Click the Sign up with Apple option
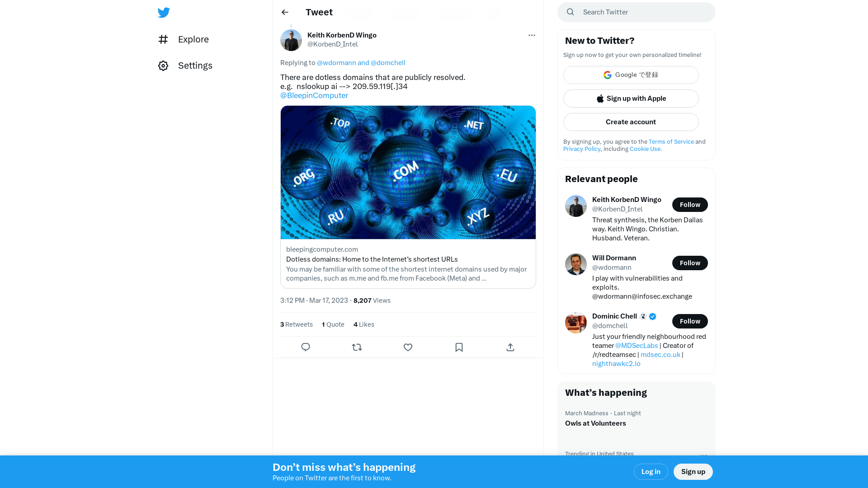This screenshot has height=488, width=868. click(631, 99)
